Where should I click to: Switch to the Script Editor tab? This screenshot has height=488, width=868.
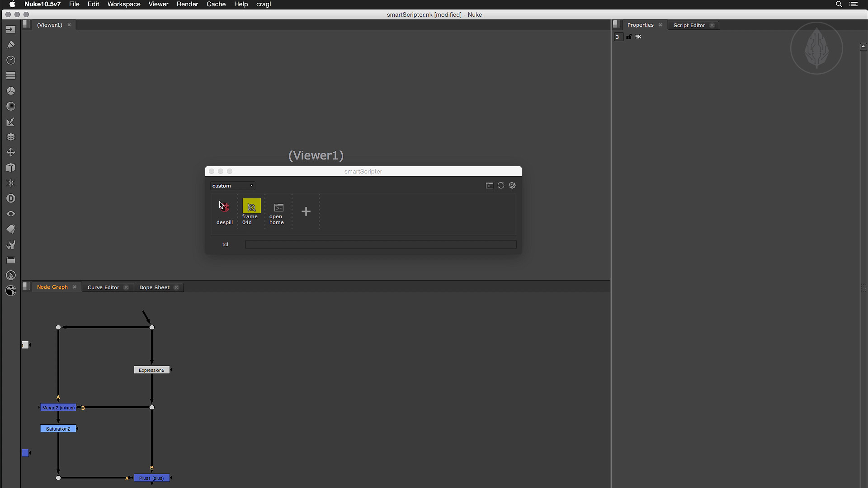point(689,25)
